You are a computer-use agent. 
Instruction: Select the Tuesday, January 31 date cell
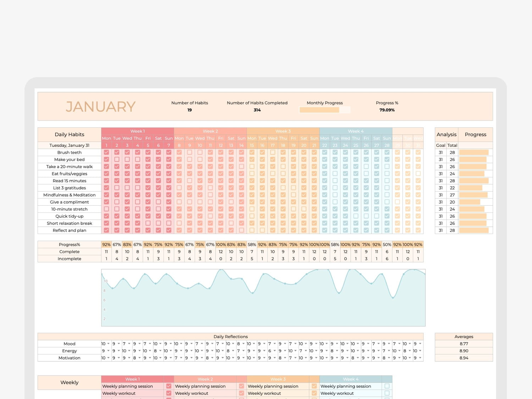70,145
